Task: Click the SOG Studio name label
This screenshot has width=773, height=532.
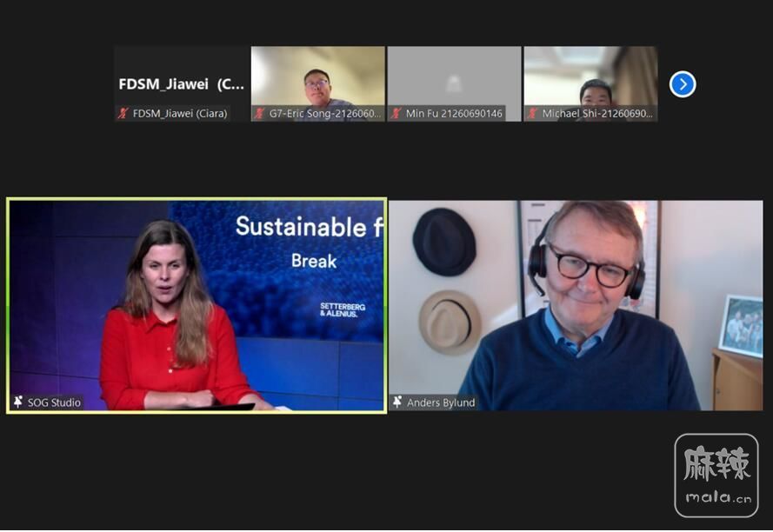Action: (x=54, y=402)
